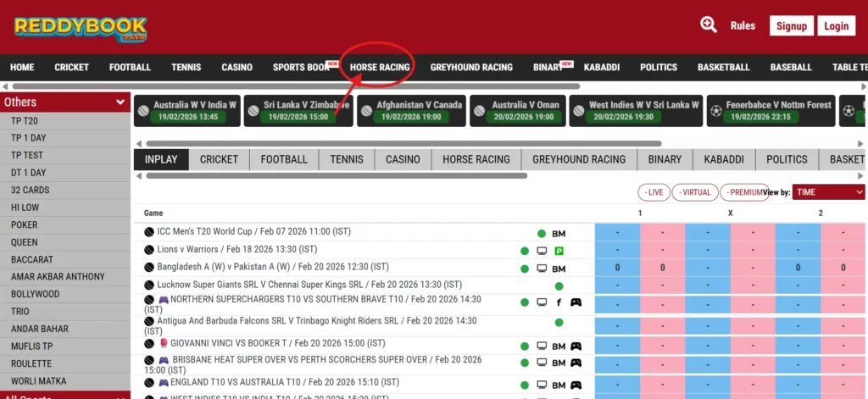The image size is (868, 399).
Task: Click the BM bookmaker icon for ICC Men's T20 World Cup
Action: pos(559,234)
